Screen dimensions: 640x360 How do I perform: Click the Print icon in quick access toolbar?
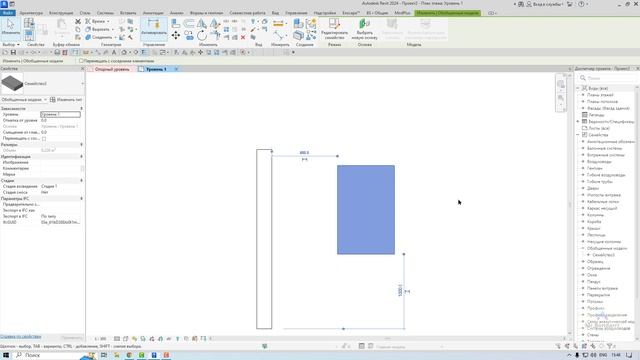(57, 52)
